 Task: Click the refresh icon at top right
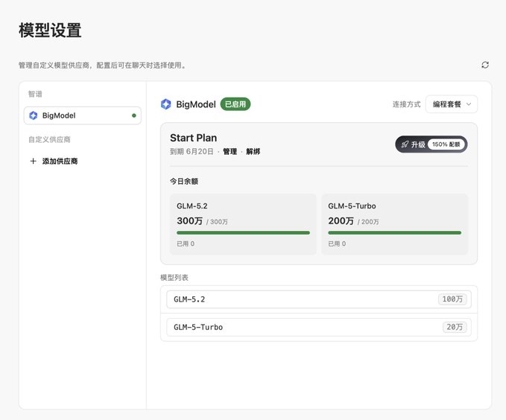(x=485, y=65)
